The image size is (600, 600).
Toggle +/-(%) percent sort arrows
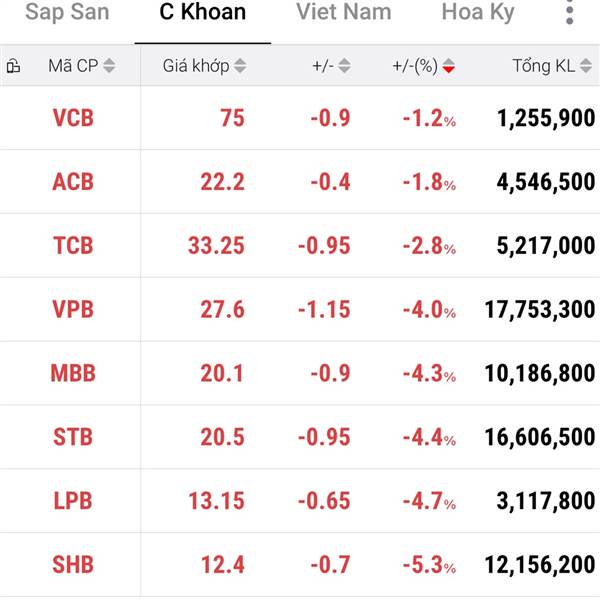[448, 67]
